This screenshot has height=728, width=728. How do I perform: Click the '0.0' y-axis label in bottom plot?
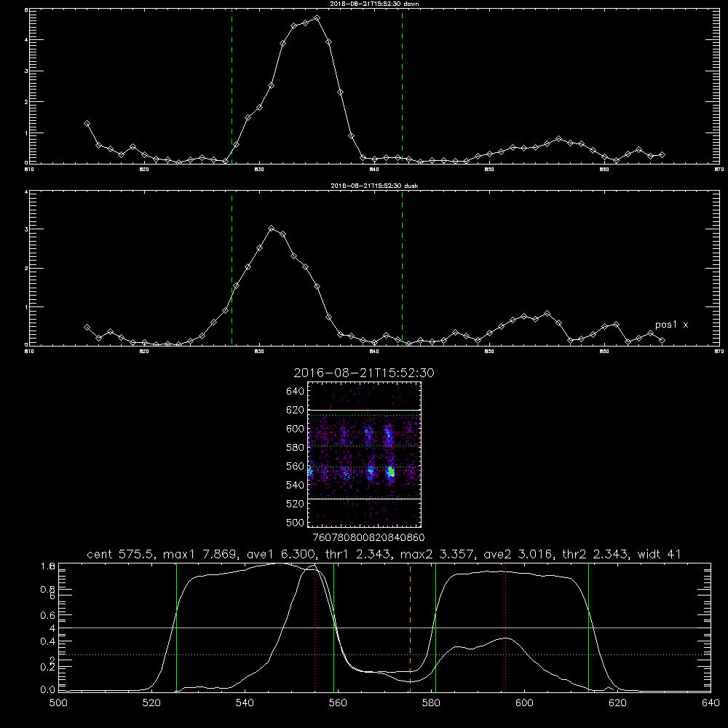point(48,690)
